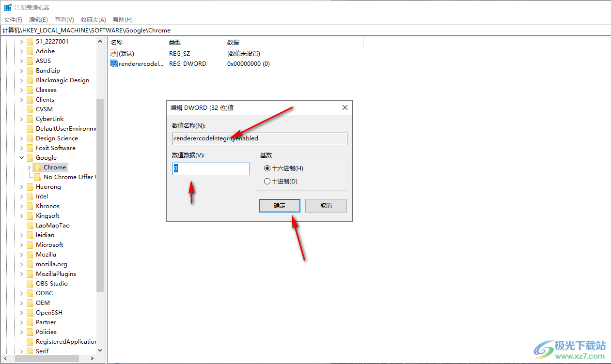Click the Serif folder icon
This screenshot has width=611, height=364.
(x=29, y=351)
